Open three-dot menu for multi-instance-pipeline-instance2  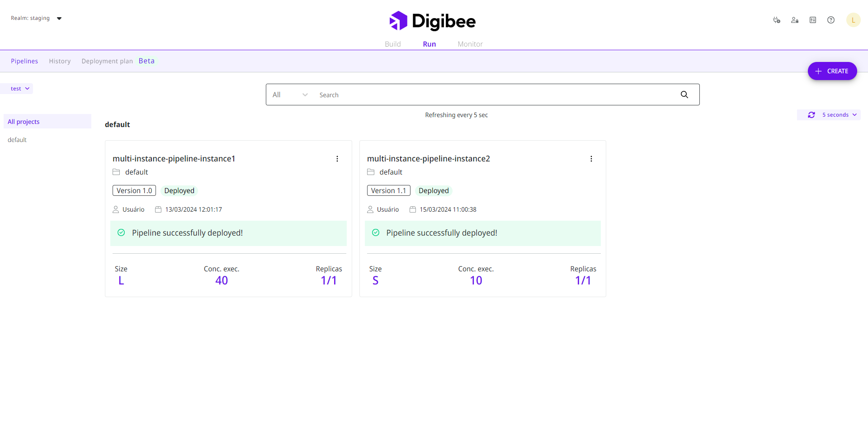pyautogui.click(x=591, y=159)
